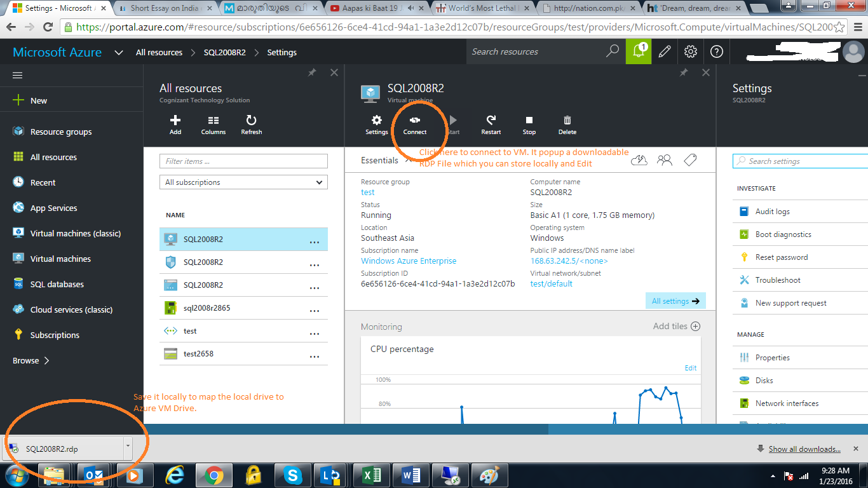Click Show all downloads link
868x488 pixels.
(803, 449)
